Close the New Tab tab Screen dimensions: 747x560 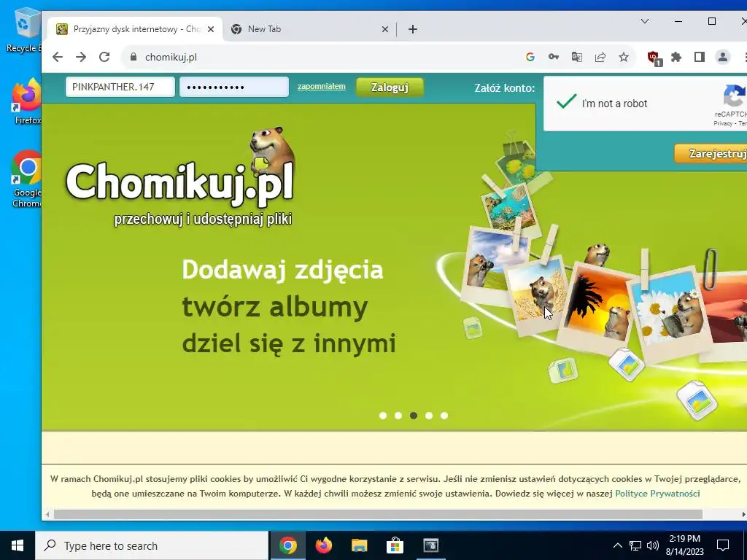[385, 29]
